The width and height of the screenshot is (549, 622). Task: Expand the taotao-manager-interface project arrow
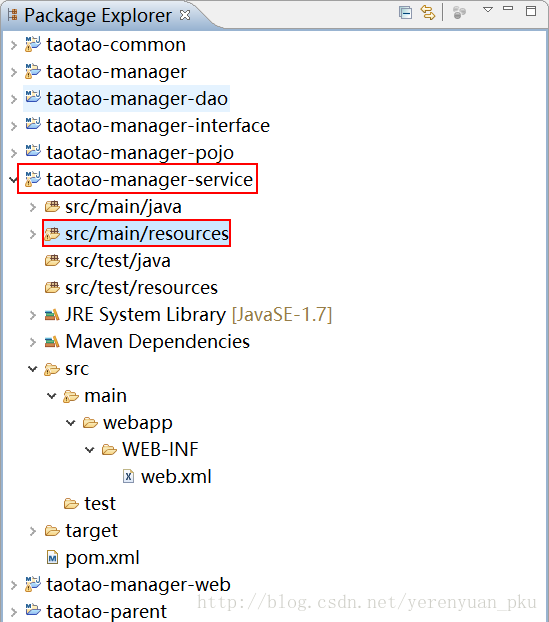pyautogui.click(x=14, y=126)
